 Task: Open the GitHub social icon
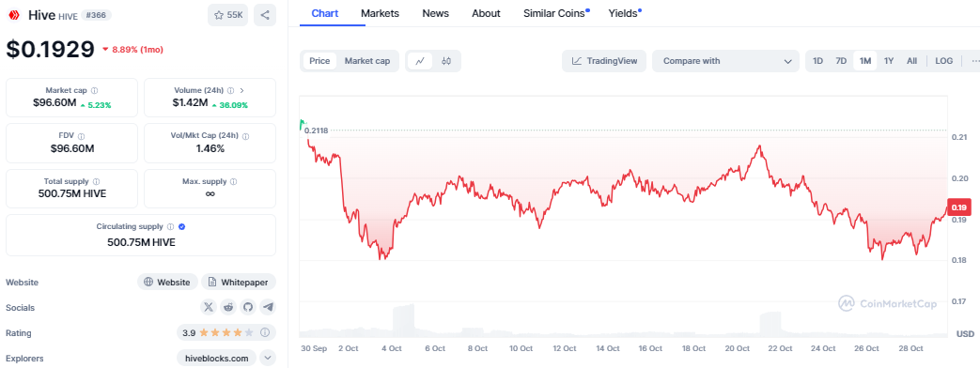click(x=248, y=307)
